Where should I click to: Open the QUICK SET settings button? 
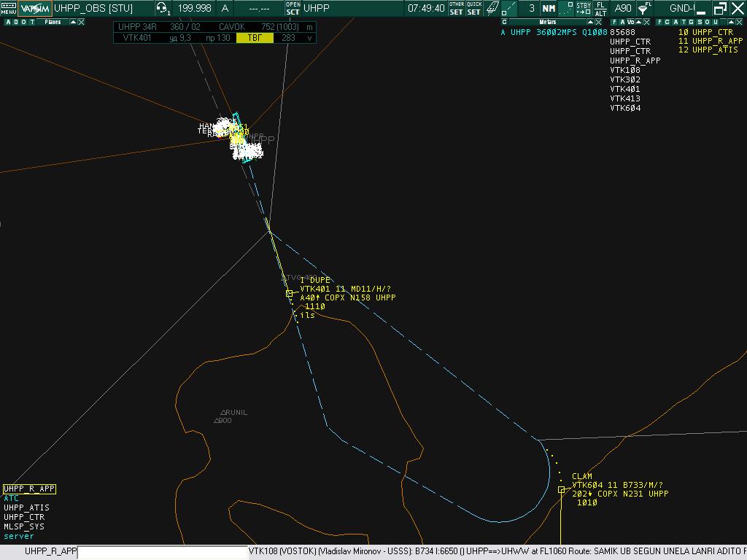(474, 8)
